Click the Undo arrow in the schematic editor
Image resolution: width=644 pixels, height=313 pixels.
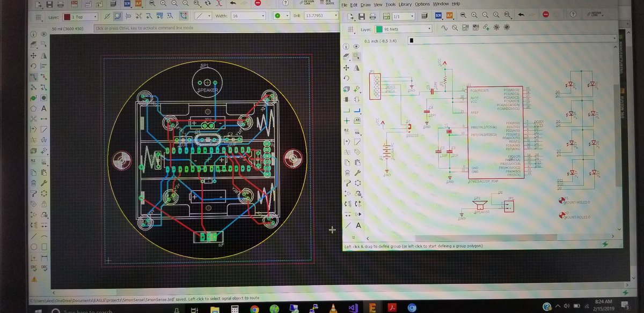(520, 16)
